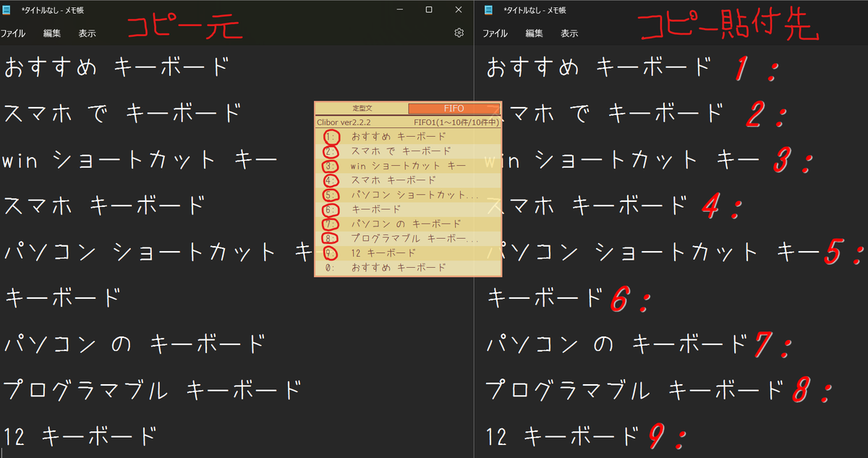
Task: Click Clibor ver2.2.2 header label
Action: (344, 122)
